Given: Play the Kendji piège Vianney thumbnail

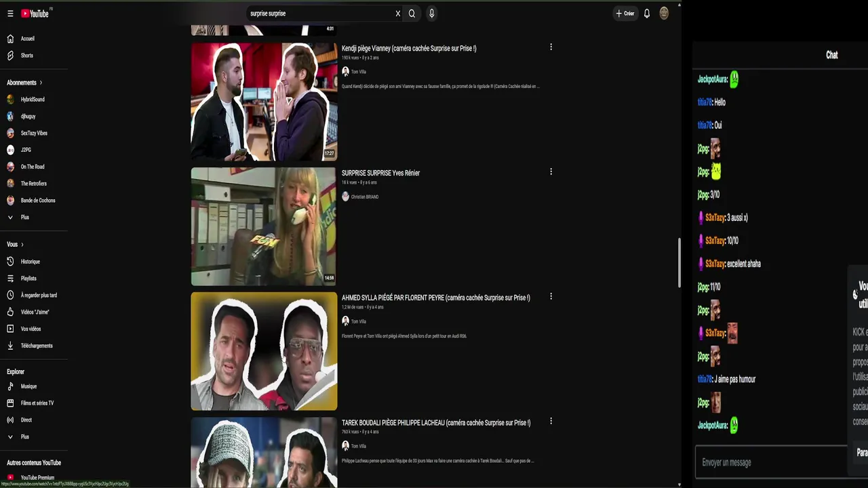Looking at the screenshot, I should [264, 102].
